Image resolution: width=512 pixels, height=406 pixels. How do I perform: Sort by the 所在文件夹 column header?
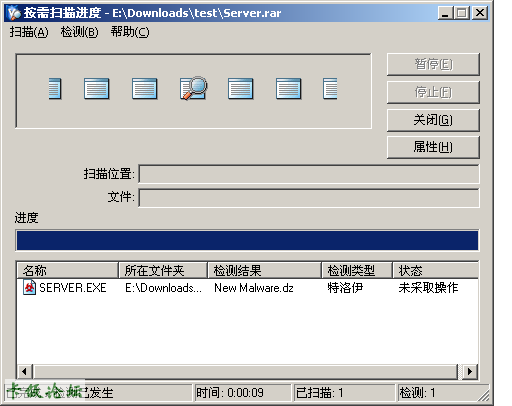pos(163,270)
